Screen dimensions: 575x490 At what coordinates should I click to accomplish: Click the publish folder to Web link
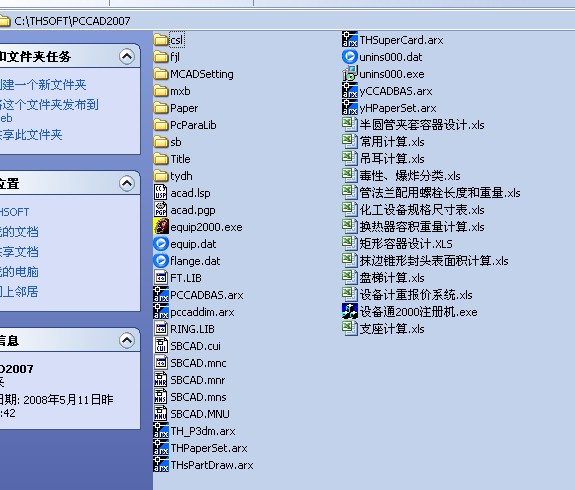[49, 111]
